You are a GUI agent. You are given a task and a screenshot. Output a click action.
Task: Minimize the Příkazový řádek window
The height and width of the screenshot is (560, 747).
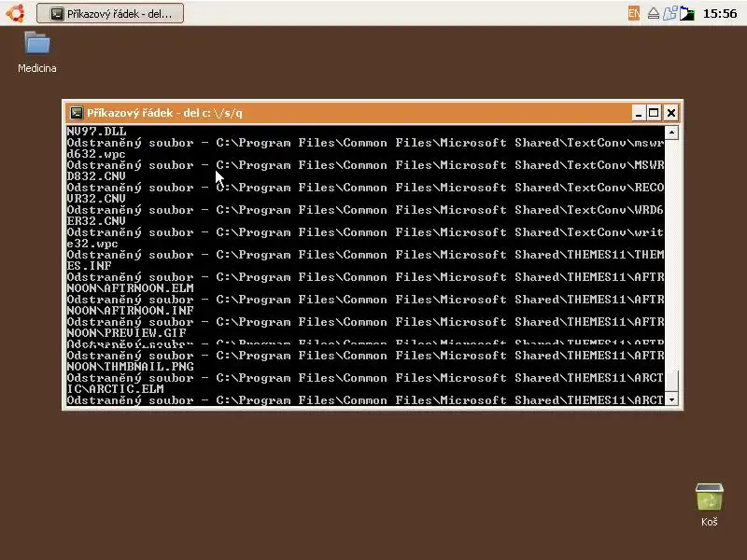(x=639, y=113)
